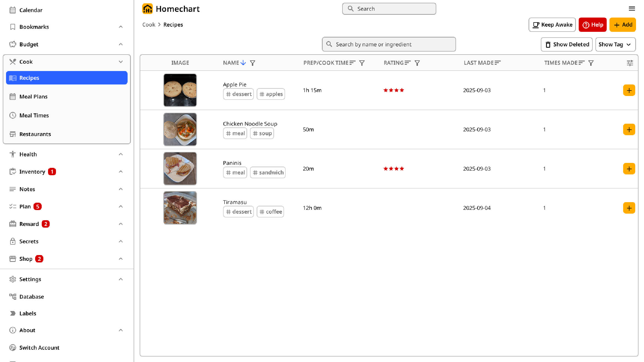Collapse the Cook section
The height and width of the screenshot is (362, 644).
(121, 62)
